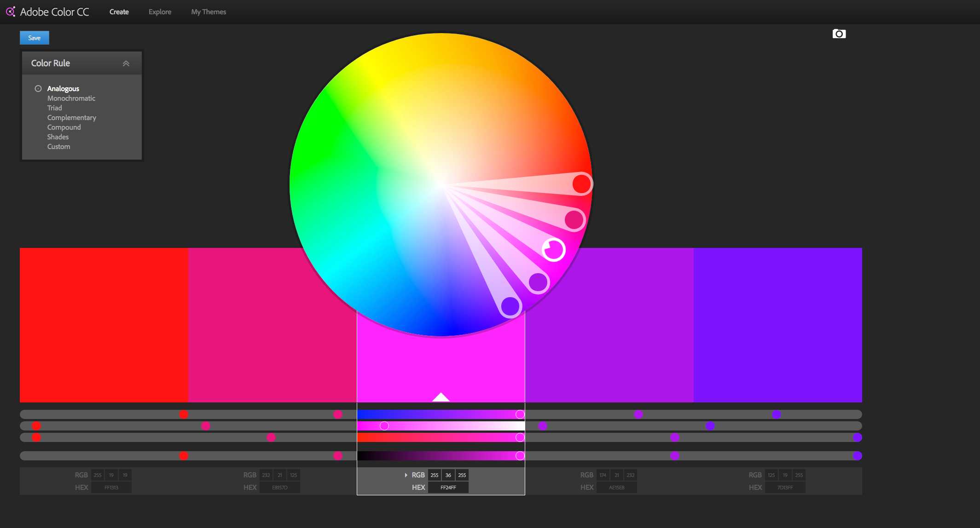980x528 pixels.
Task: Select the white-ringed magenta base handle on wheel
Action: [x=553, y=250]
